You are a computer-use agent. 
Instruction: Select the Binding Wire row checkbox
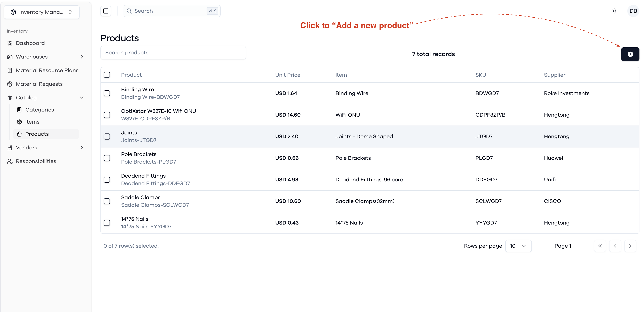coord(107,93)
